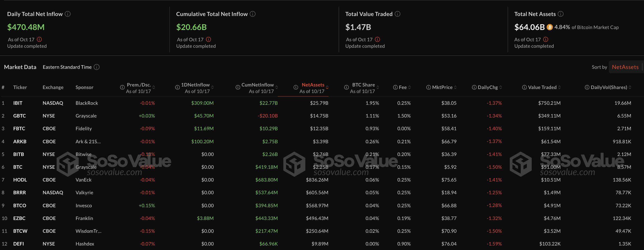This screenshot has width=644, height=250.
Task: Click info icon beside Daily Total Net Inflow
Action: (x=68, y=14)
